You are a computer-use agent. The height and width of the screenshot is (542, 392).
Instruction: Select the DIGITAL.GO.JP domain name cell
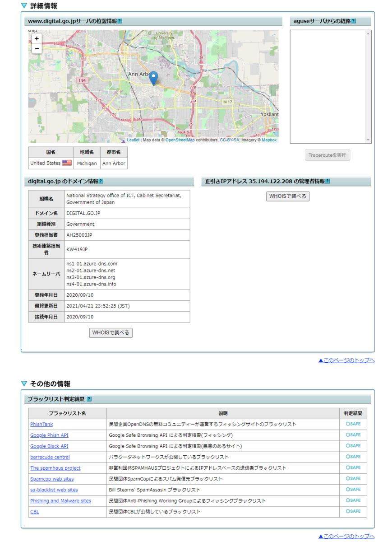pyautogui.click(x=127, y=213)
